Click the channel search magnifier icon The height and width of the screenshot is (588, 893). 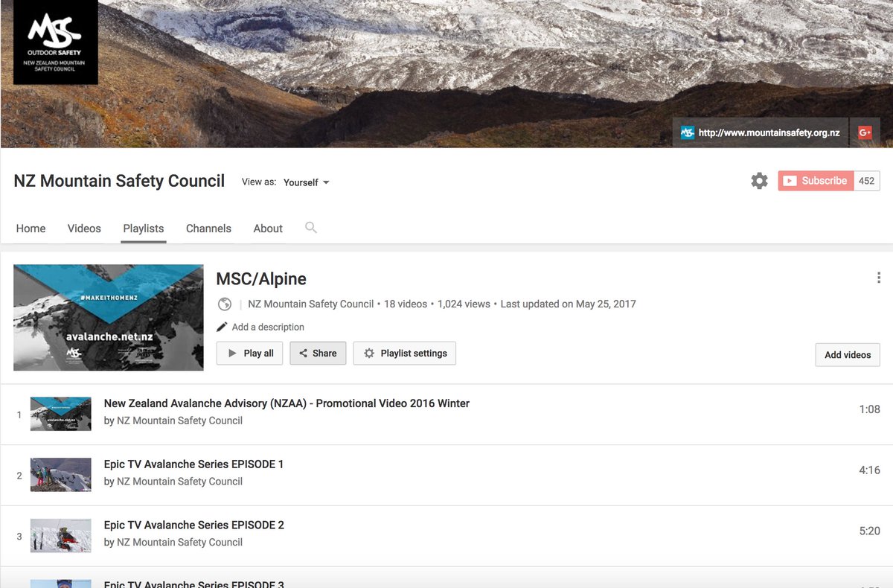click(311, 228)
